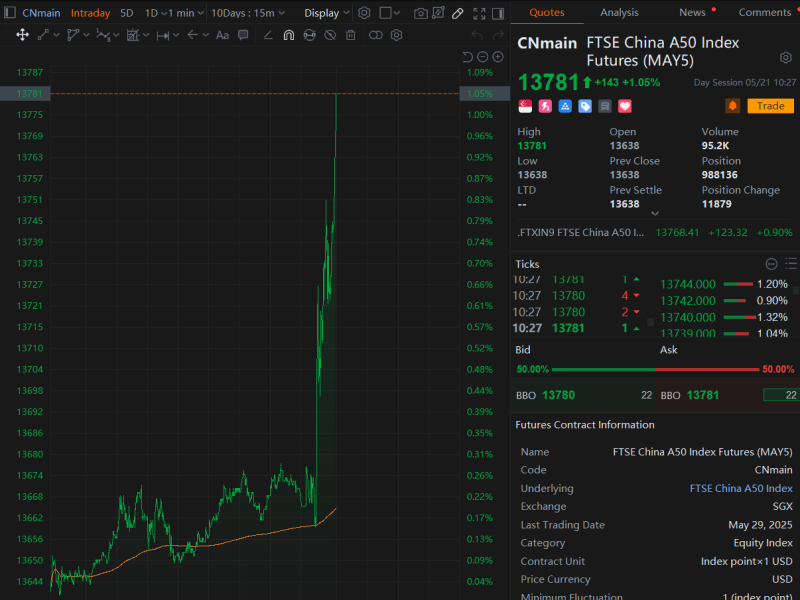Open the 1 min interval dropdown
Image resolution: width=800 pixels, height=600 pixels.
pyautogui.click(x=186, y=13)
